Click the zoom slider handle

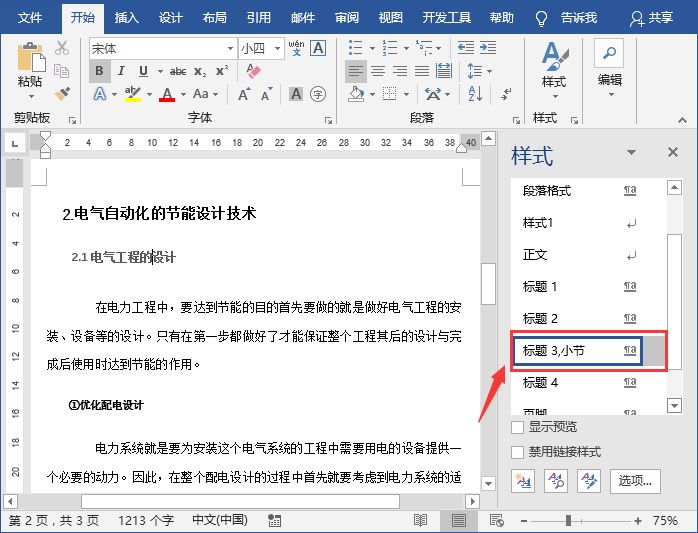click(568, 521)
